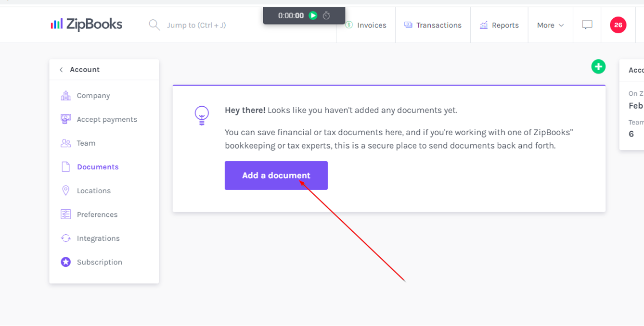This screenshot has width=644, height=326.
Task: Click the Add a document button
Action: pyautogui.click(x=276, y=176)
